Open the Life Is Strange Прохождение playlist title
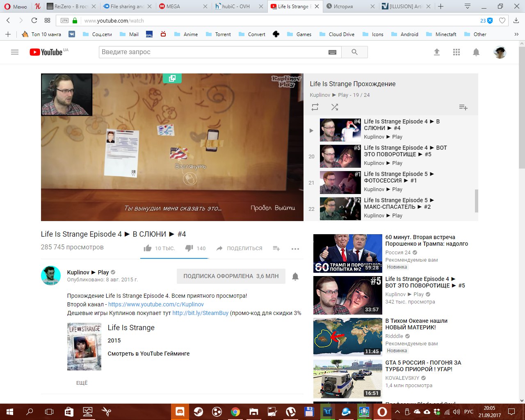 tap(353, 84)
